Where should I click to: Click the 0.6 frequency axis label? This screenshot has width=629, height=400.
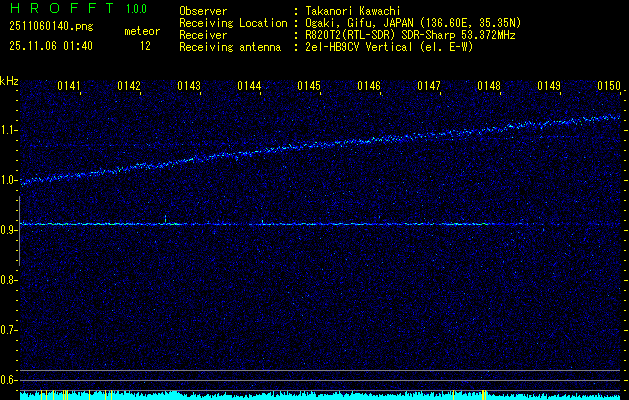9,379
